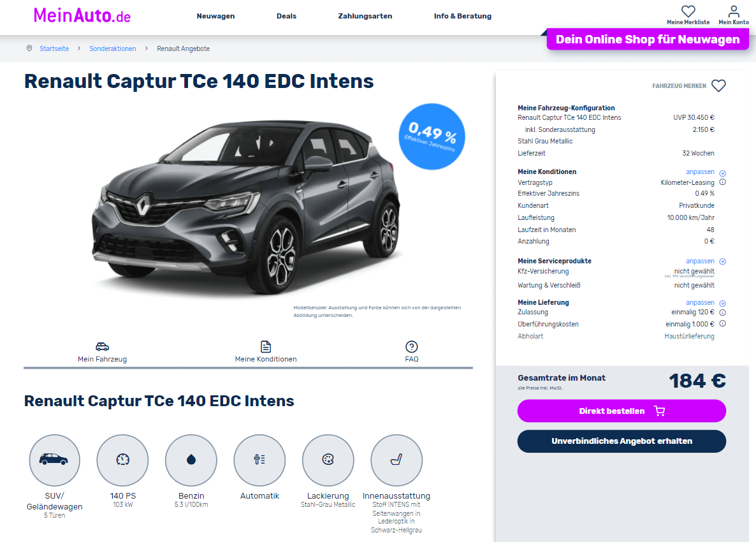Screen dimensions: 756x542
Task: Click Unverbindliches Angebot erhalten button
Action: coord(622,441)
